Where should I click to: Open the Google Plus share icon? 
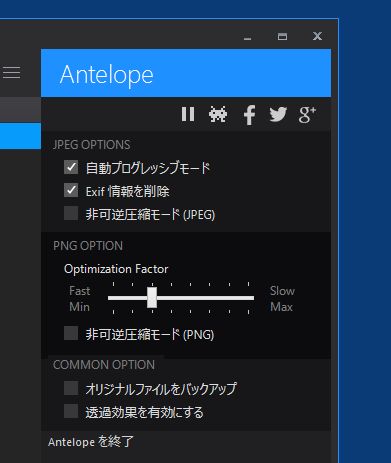(x=307, y=115)
